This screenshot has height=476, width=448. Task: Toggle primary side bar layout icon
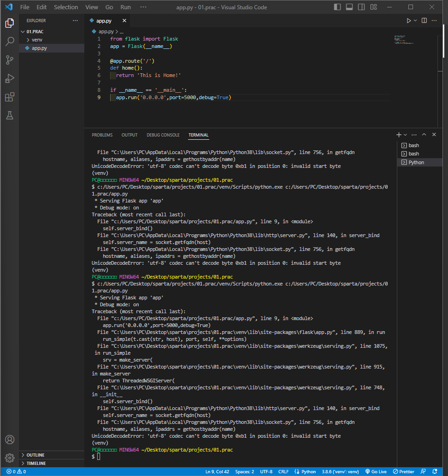pos(337,7)
